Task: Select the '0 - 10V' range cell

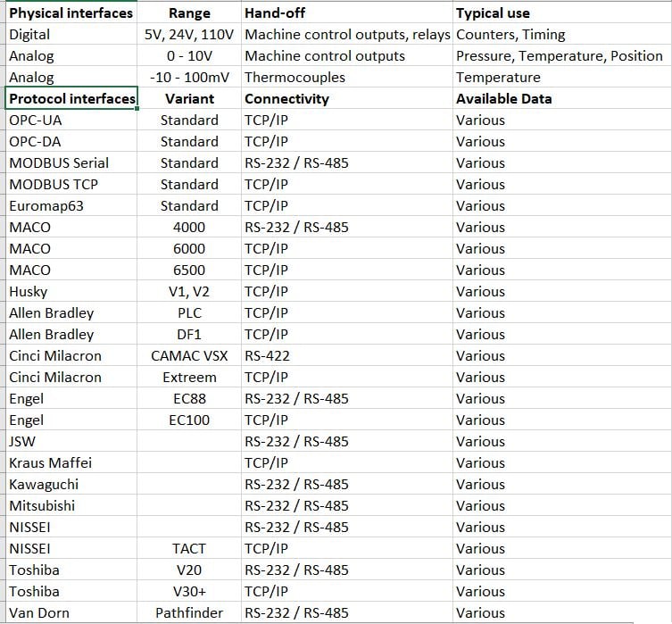Action: (x=189, y=55)
